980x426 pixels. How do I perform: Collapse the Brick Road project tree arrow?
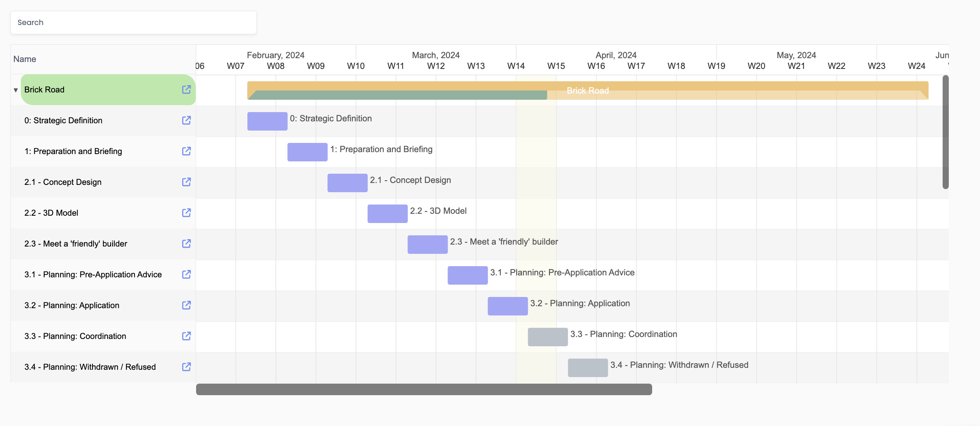coord(16,90)
